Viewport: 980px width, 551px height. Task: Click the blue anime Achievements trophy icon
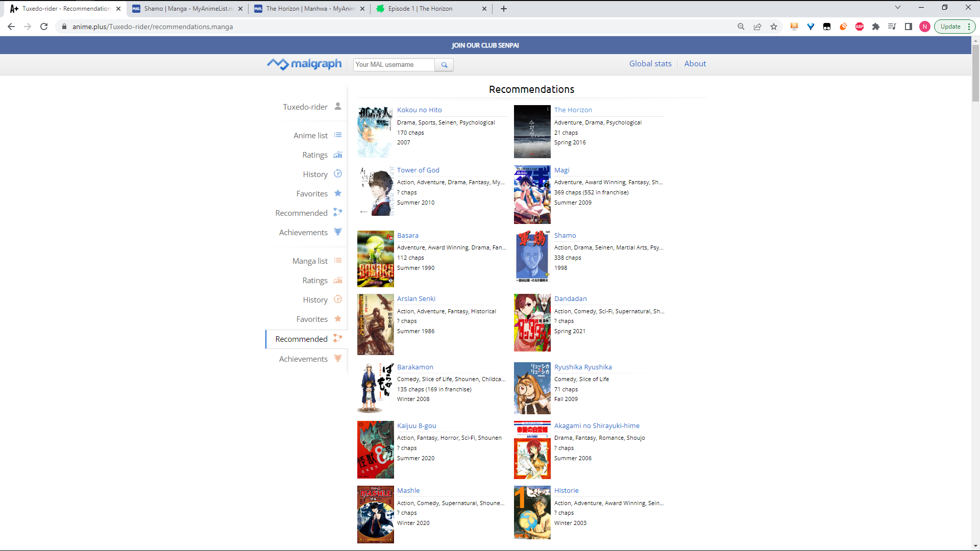click(x=338, y=232)
